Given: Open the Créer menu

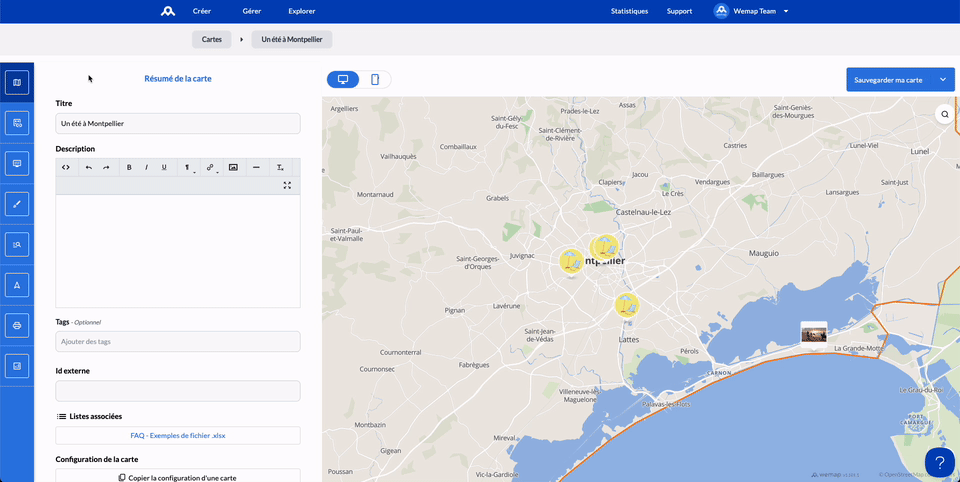Looking at the screenshot, I should pyautogui.click(x=201, y=11).
